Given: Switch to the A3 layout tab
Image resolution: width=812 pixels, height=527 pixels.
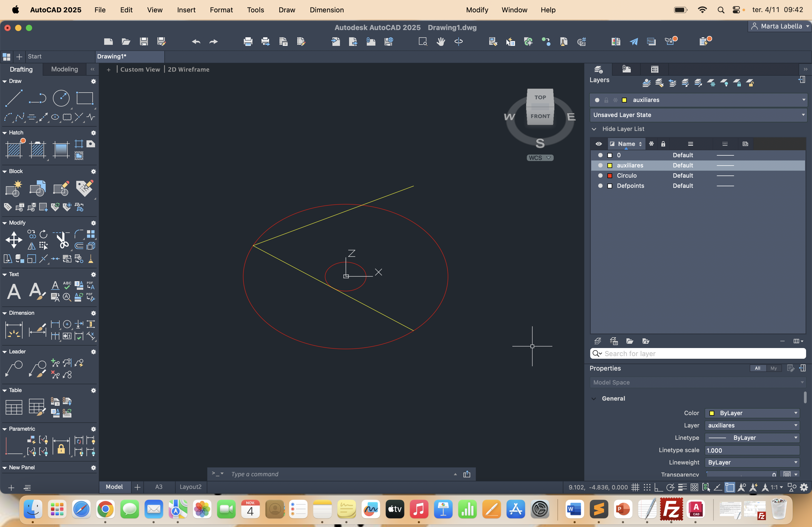Looking at the screenshot, I should (159, 487).
